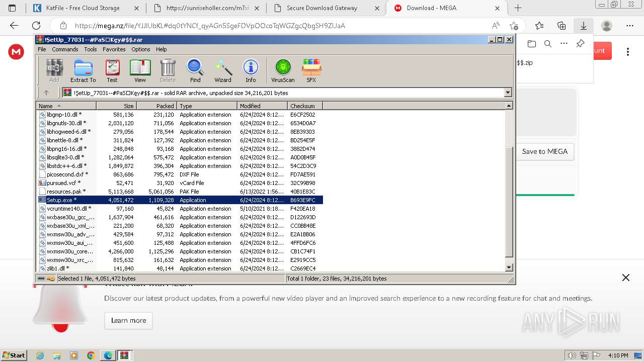
Task: Sort files by Size column
Action: pyautogui.click(x=116, y=106)
